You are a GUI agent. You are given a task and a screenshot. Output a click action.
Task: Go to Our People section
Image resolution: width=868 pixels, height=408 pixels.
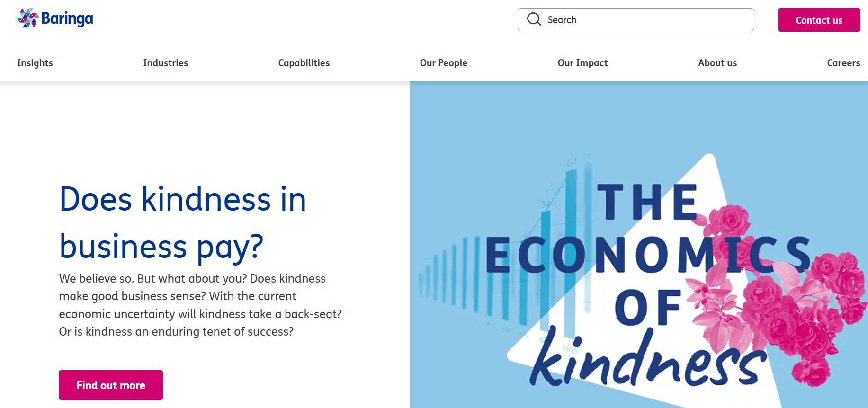click(443, 63)
